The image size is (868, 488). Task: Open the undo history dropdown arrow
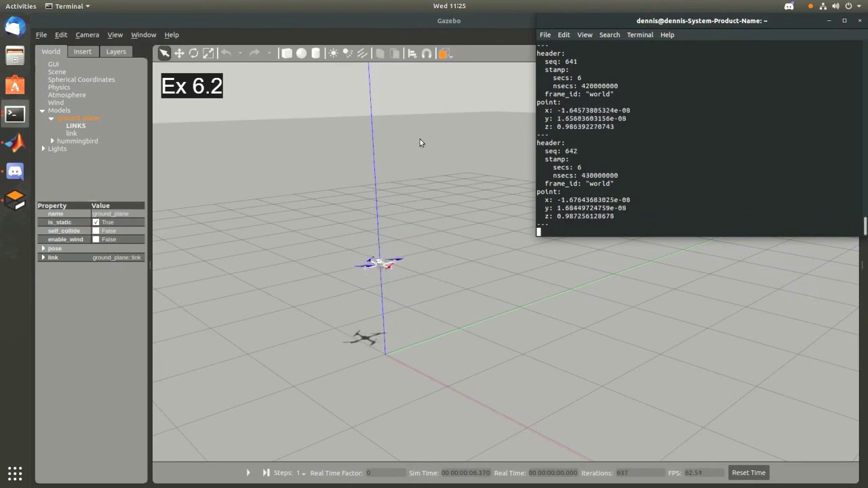pyautogui.click(x=240, y=54)
